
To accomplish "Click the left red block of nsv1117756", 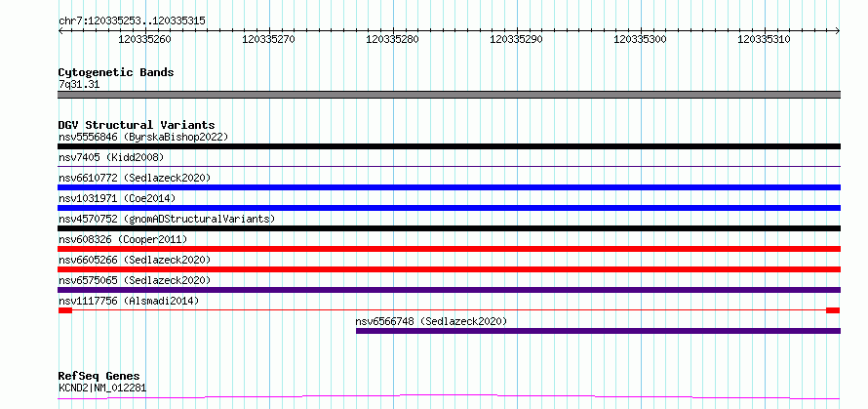I will [x=65, y=310].
